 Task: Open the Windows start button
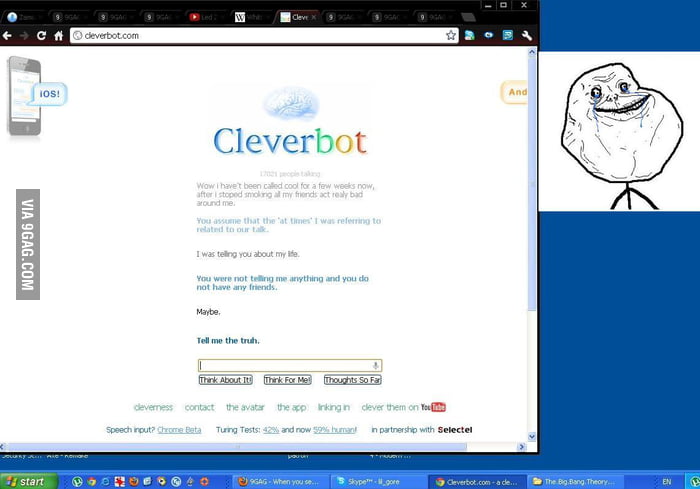tap(29, 481)
